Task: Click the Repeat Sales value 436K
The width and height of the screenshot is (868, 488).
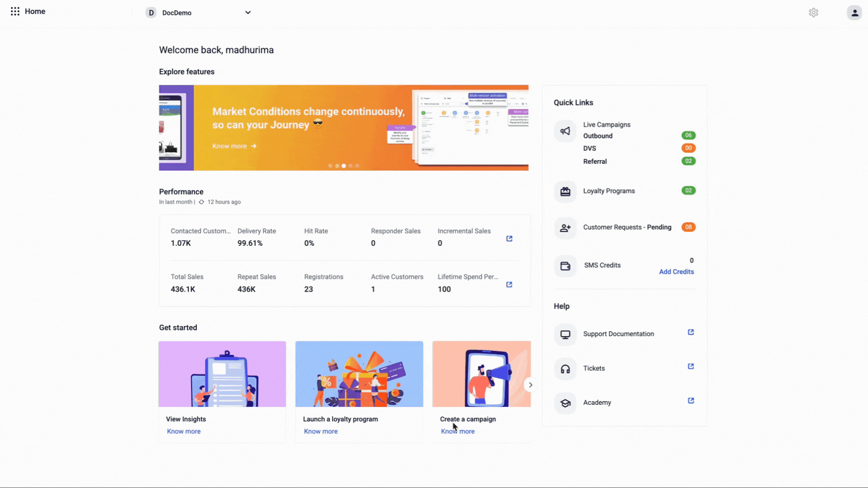Action: point(246,289)
